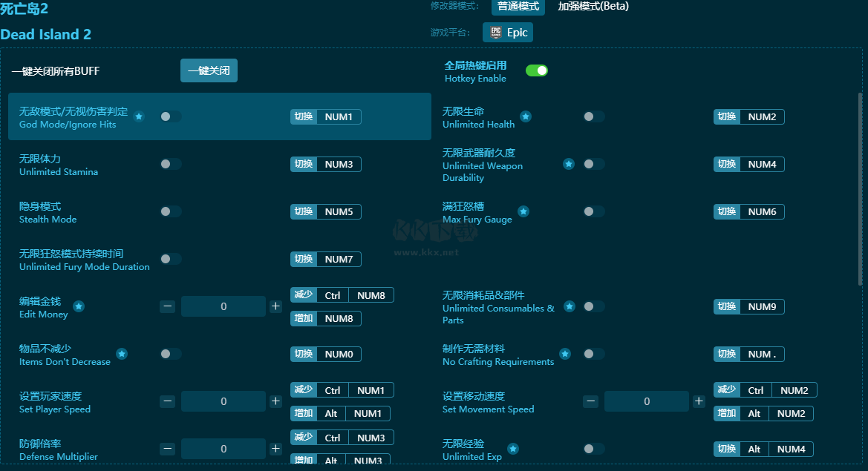Click the Epic Games logo icon
Viewport: 868px width, 471px height.
pyautogui.click(x=496, y=32)
